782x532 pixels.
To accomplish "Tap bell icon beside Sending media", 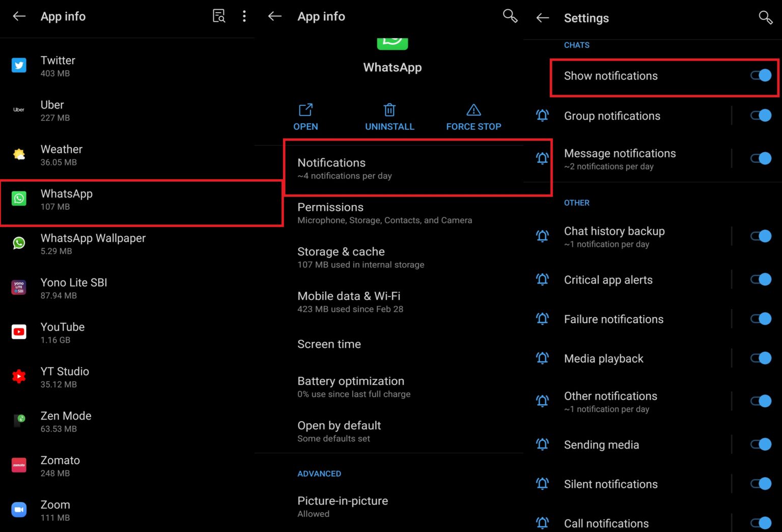I will coord(543,444).
